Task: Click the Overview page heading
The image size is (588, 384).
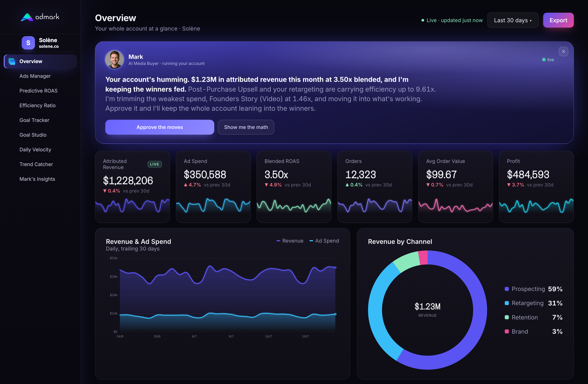Action: coord(116,18)
